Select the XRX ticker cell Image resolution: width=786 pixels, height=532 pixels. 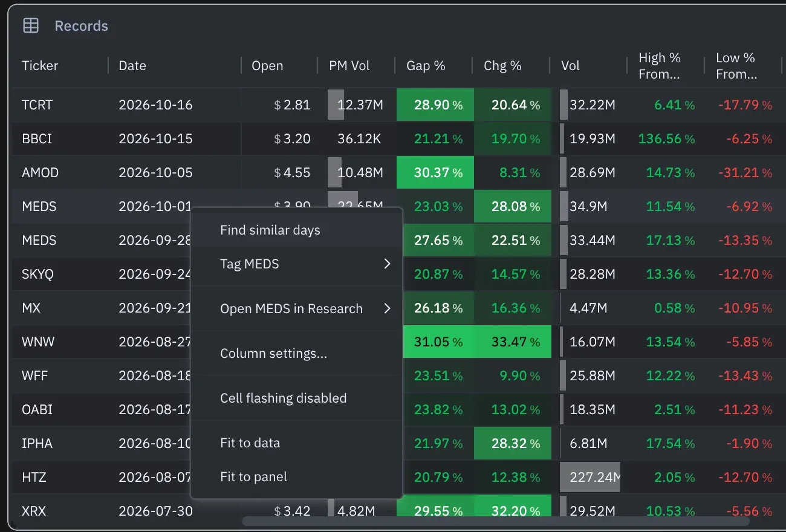[x=60, y=511]
